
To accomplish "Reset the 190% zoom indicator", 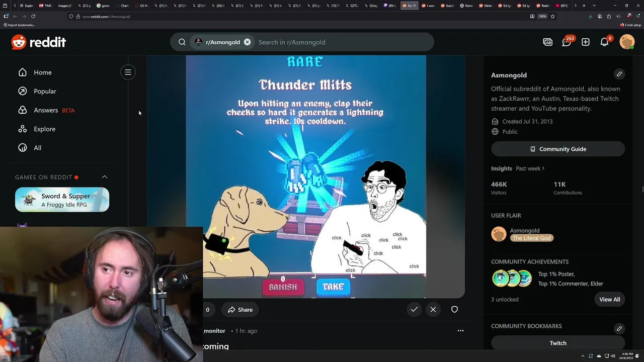I will 542,16.
